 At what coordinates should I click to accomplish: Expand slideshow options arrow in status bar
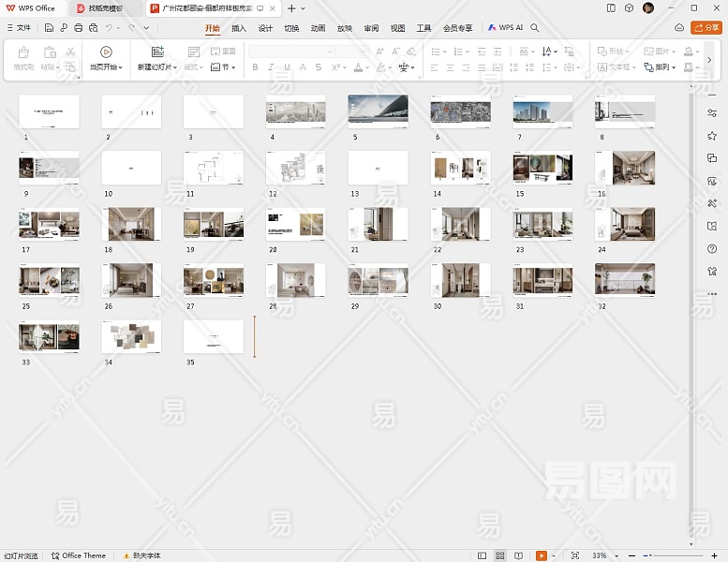click(x=553, y=555)
